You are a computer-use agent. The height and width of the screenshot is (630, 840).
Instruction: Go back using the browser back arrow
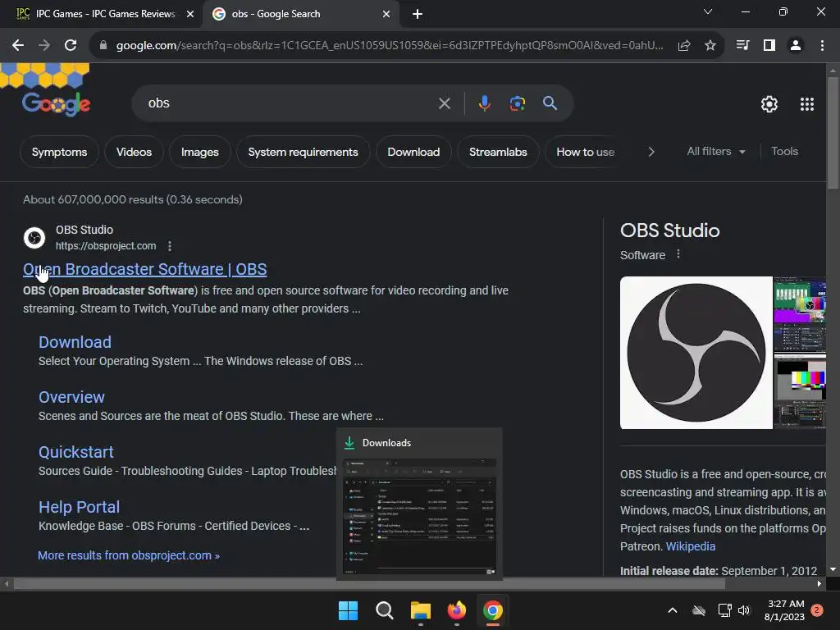click(18, 46)
